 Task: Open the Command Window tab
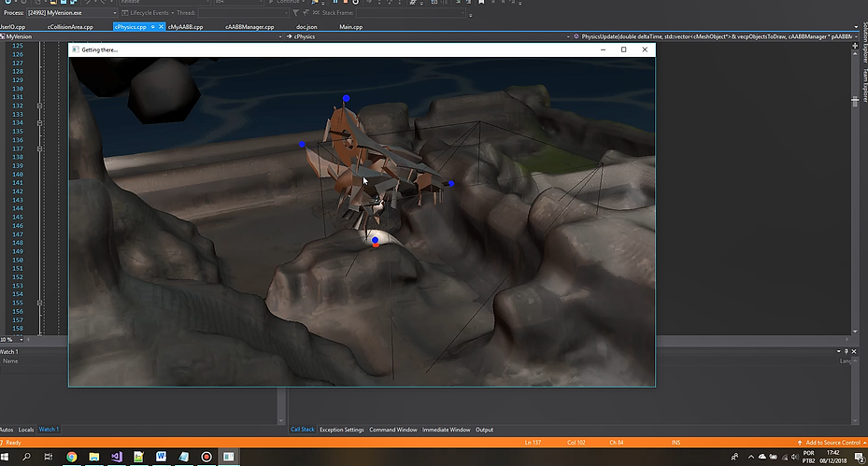point(393,430)
